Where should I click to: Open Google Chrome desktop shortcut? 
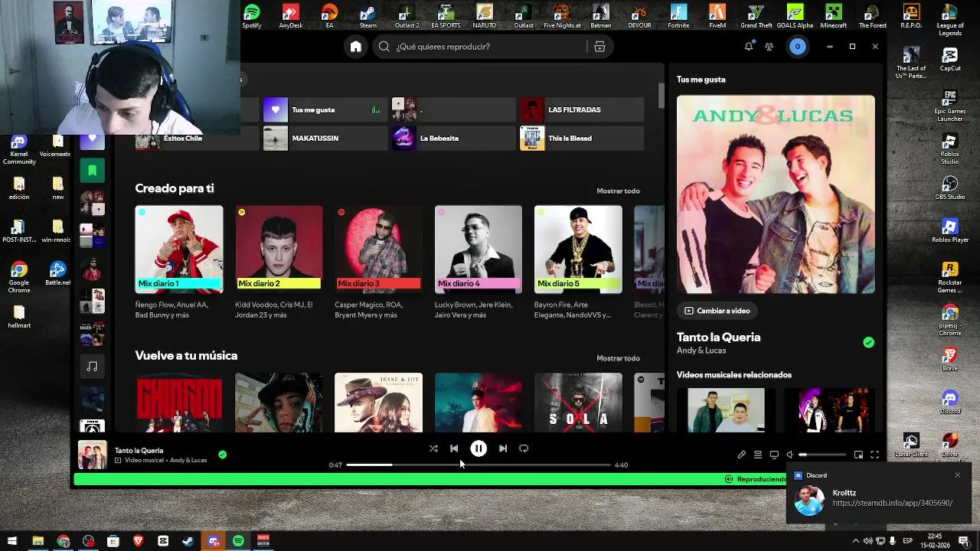[19, 277]
